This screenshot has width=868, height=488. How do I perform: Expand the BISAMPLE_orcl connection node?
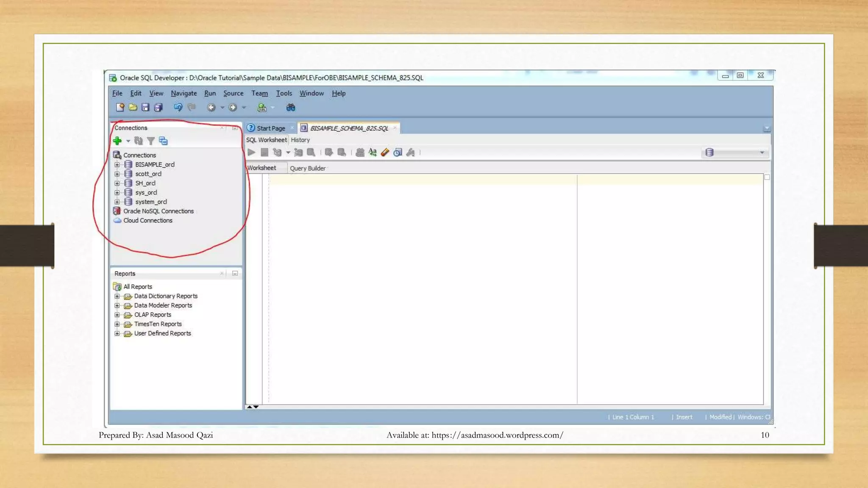(x=117, y=165)
